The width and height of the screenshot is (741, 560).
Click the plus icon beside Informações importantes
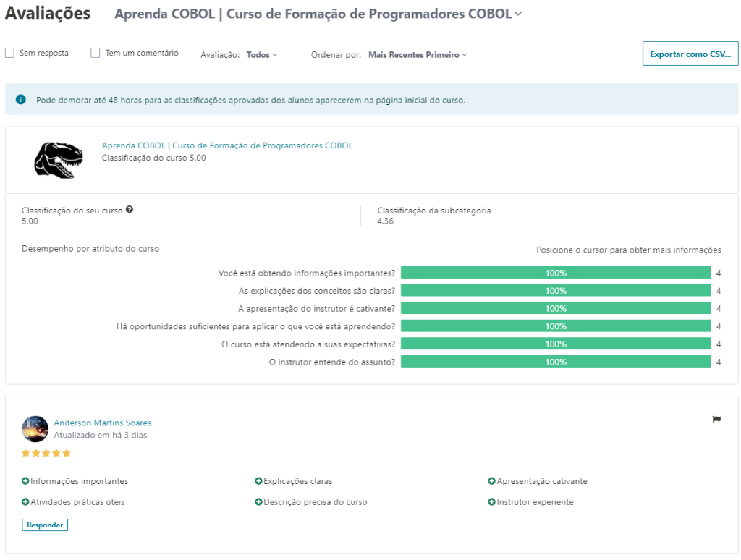point(25,481)
